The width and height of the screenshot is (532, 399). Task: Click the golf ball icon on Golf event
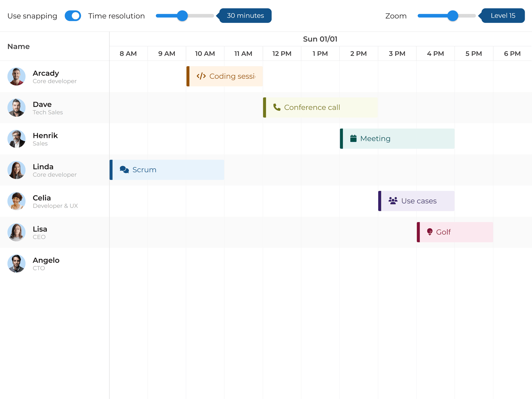coord(430,232)
